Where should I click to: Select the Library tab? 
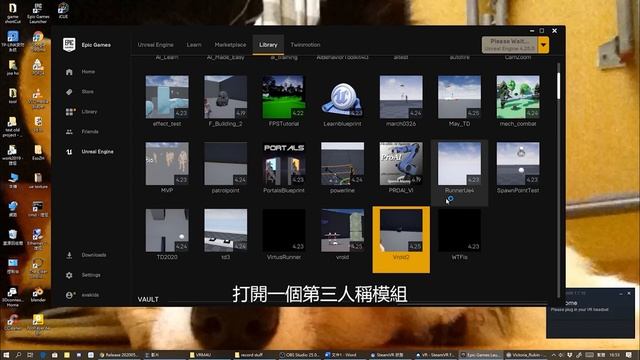[268, 45]
